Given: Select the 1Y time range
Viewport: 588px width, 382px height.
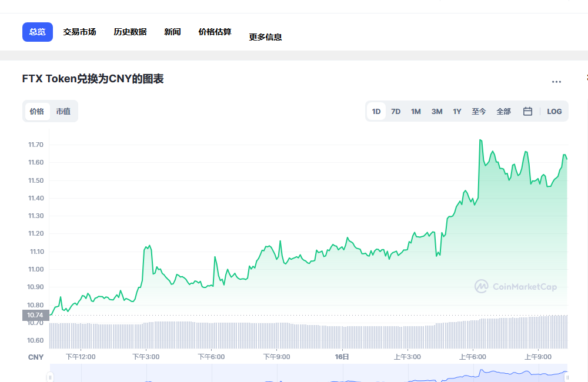Looking at the screenshot, I should coord(457,111).
